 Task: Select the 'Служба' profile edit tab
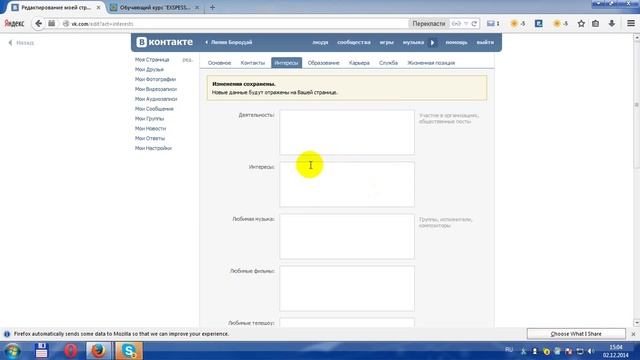click(x=388, y=63)
